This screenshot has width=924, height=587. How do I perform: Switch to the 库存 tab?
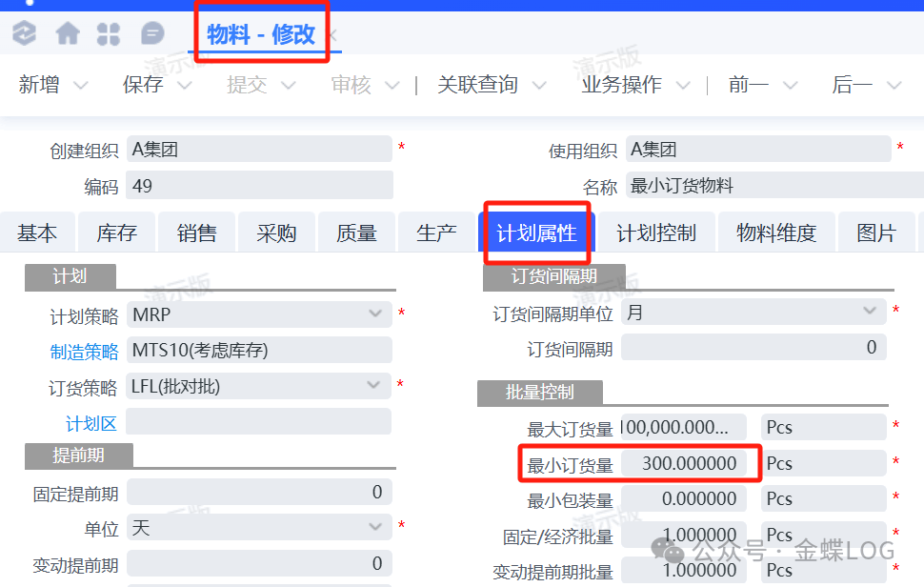tap(117, 233)
